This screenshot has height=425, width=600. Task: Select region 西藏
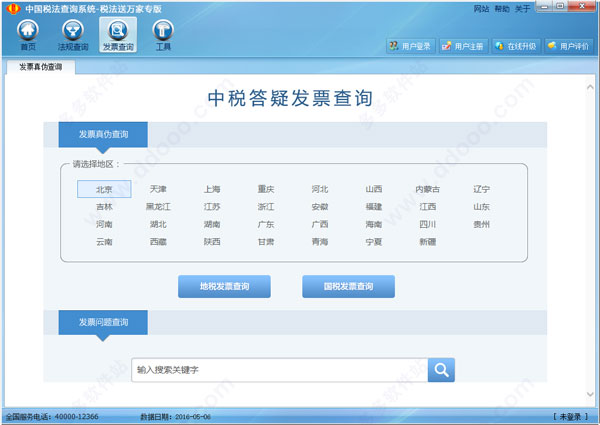pos(158,242)
